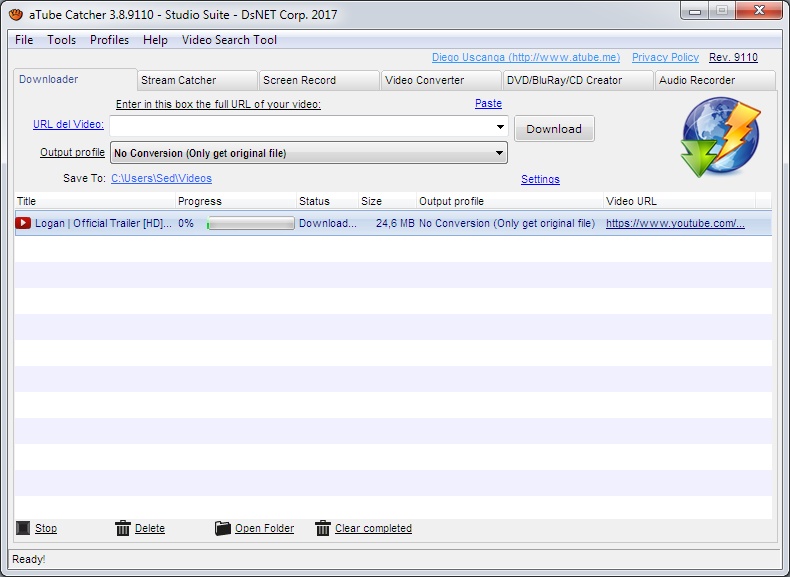Image resolution: width=790 pixels, height=577 pixels.
Task: Click the Ready! status bar text
Action: pos(29,559)
